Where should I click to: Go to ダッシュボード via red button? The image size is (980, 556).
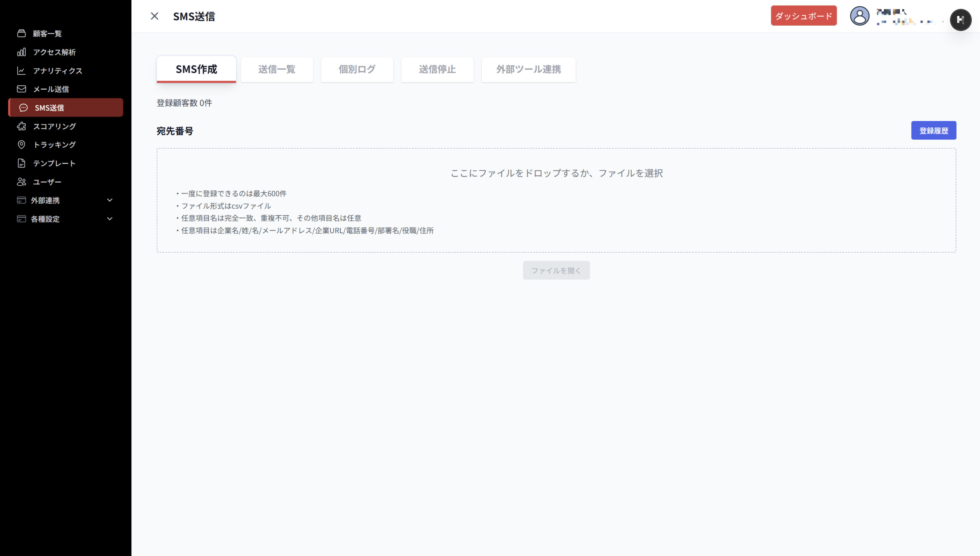(804, 16)
